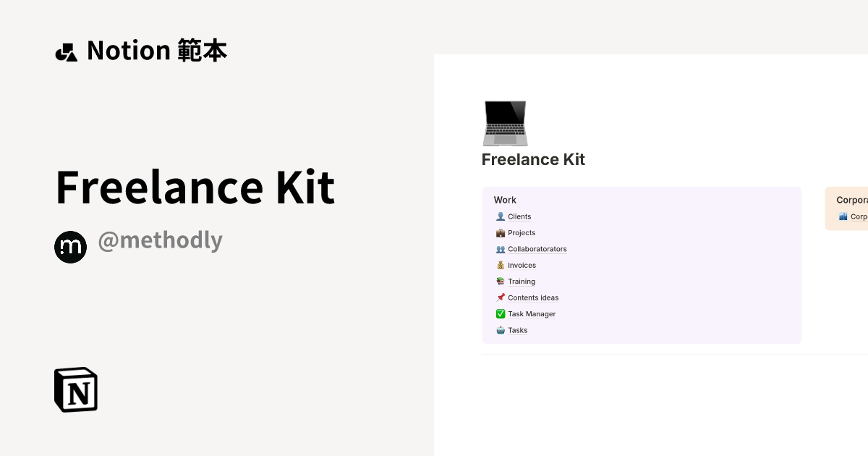This screenshot has width=868, height=456.
Task: Click the @methodly creator link
Action: (x=160, y=240)
